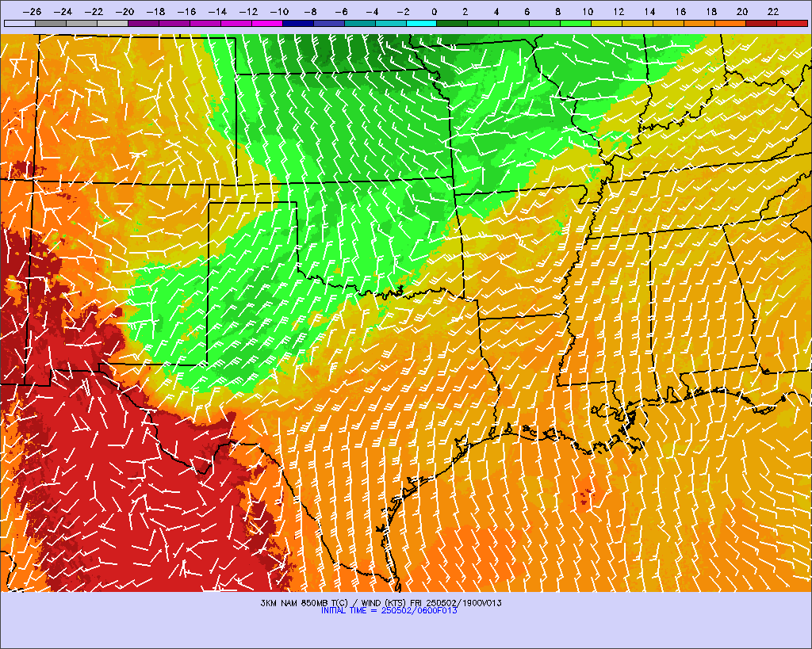812x649 pixels.
Task: Click the "2" scale label
Action: point(465,12)
